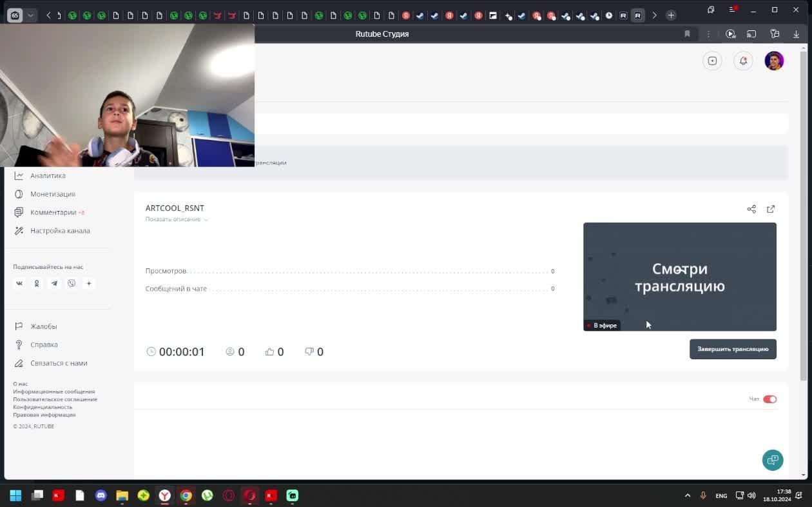Viewport: 812px width, 507px height.
Task: Toggle the Чат switch off
Action: pyautogui.click(x=770, y=399)
